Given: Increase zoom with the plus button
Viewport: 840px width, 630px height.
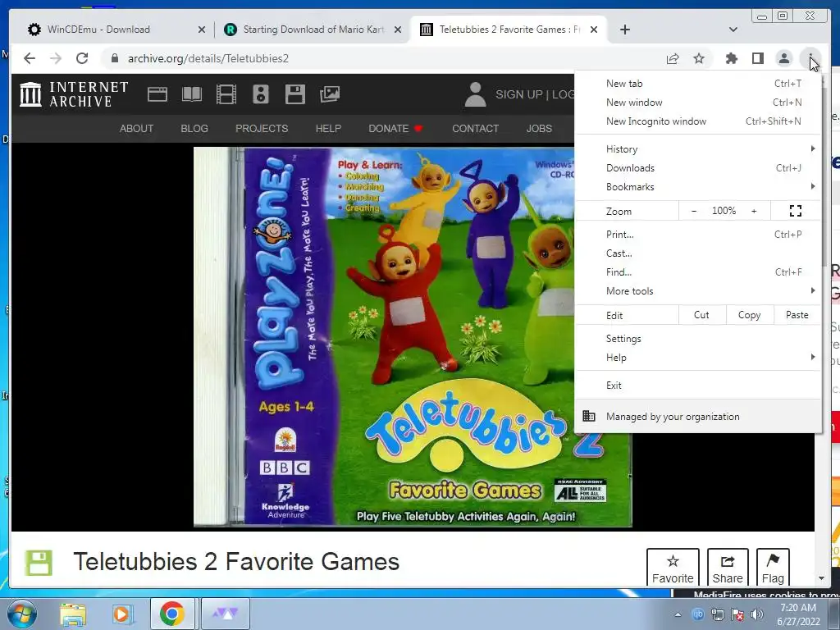Looking at the screenshot, I should [754, 211].
